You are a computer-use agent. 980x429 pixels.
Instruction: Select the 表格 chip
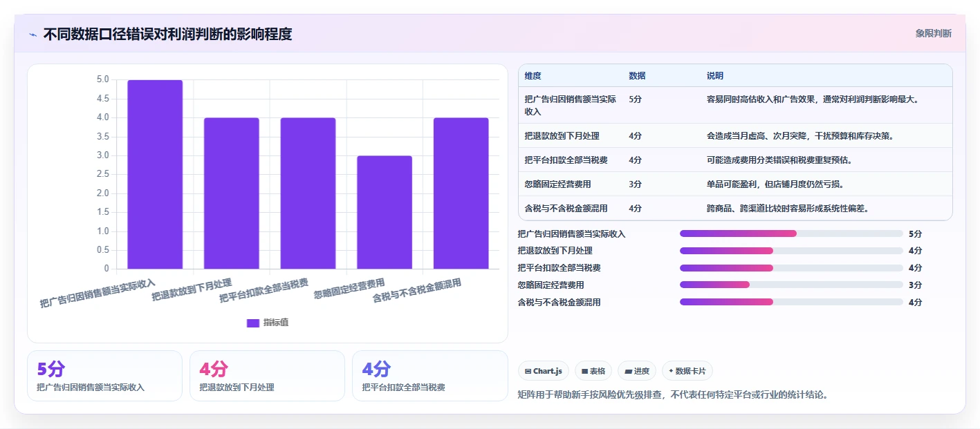click(x=593, y=371)
